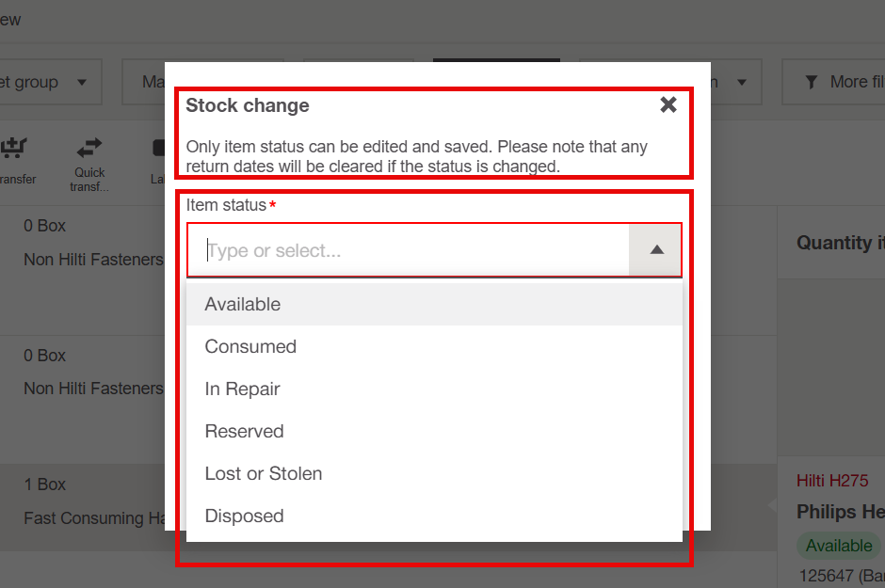Click the Quick transfer arrows icon
This screenshot has width=885, height=588.
tap(89, 148)
